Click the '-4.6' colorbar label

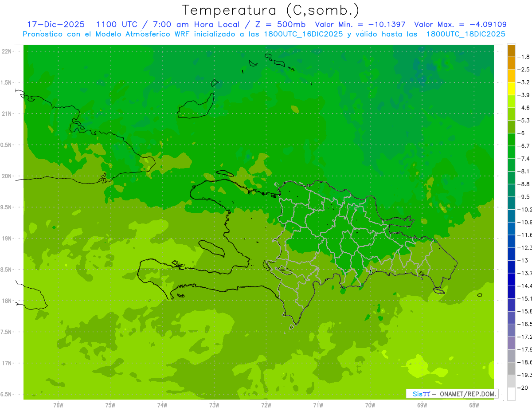(x=523, y=108)
